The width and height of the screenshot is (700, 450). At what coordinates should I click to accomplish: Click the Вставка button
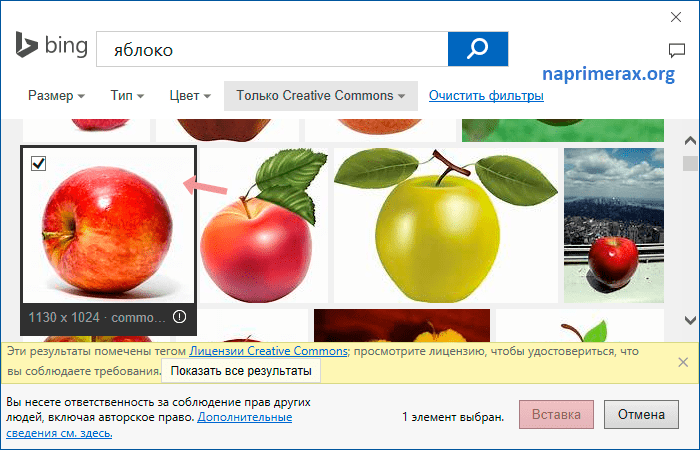tap(556, 414)
